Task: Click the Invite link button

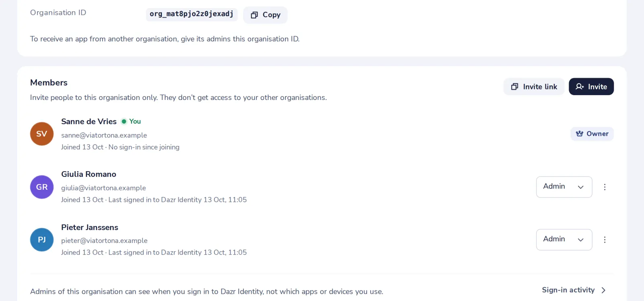Action: click(x=534, y=87)
